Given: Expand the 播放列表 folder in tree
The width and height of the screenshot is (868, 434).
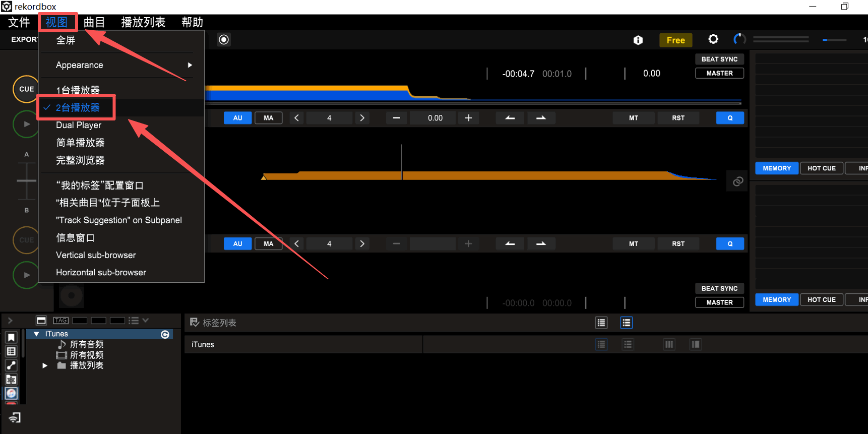Looking at the screenshot, I should click(45, 365).
